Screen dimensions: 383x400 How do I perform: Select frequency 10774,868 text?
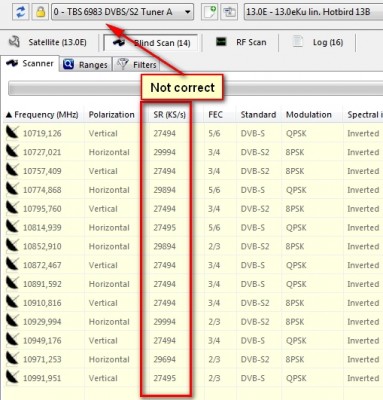point(42,190)
